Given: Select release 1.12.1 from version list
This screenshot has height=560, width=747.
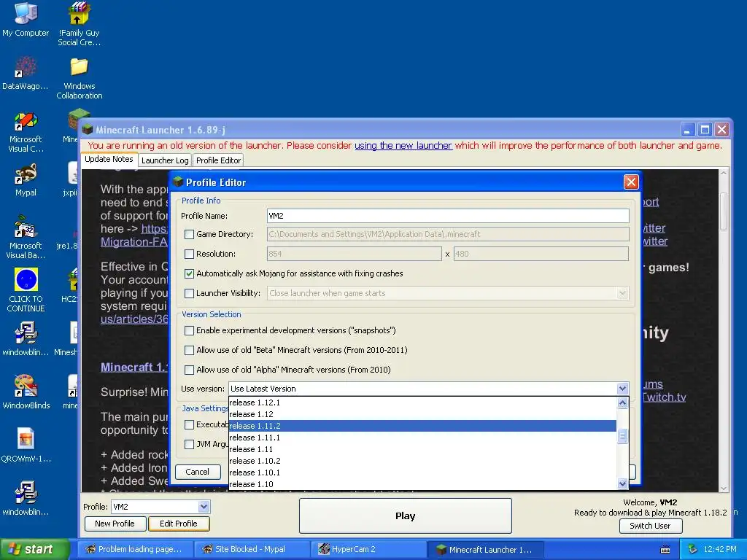Looking at the screenshot, I should (422, 402).
